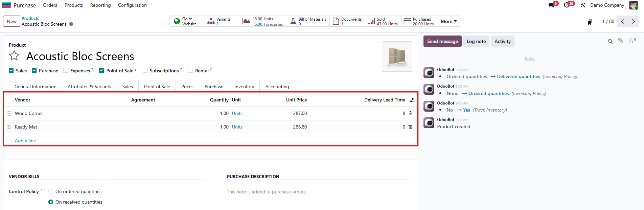Image resolution: width=644 pixels, height=210 pixels.
Task: Switch to the General Information tab
Action: [36, 87]
